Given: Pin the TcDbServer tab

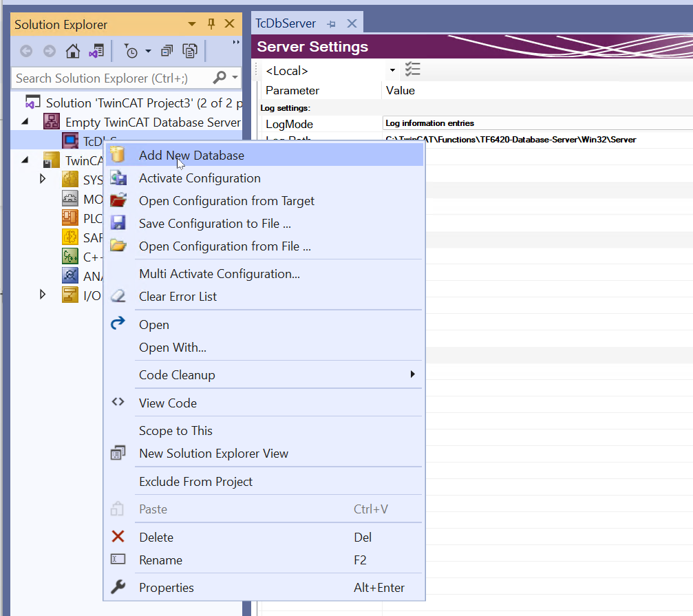Looking at the screenshot, I should click(x=331, y=24).
